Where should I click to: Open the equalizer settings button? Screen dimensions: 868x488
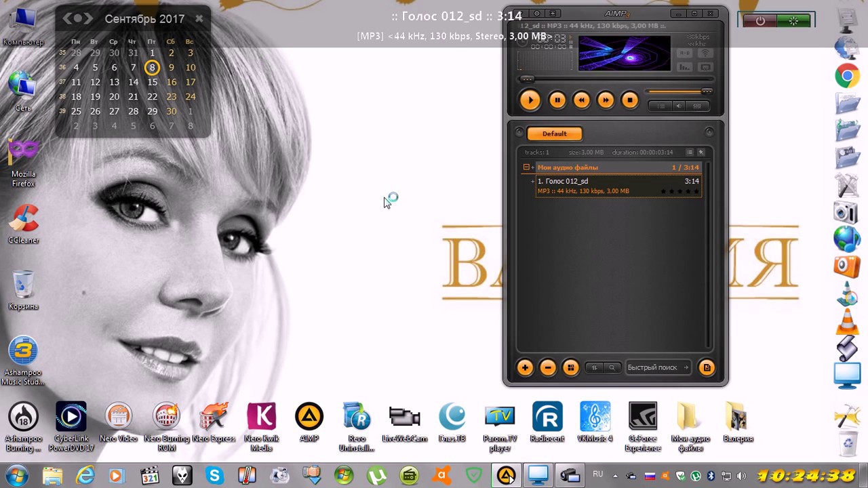point(696,106)
